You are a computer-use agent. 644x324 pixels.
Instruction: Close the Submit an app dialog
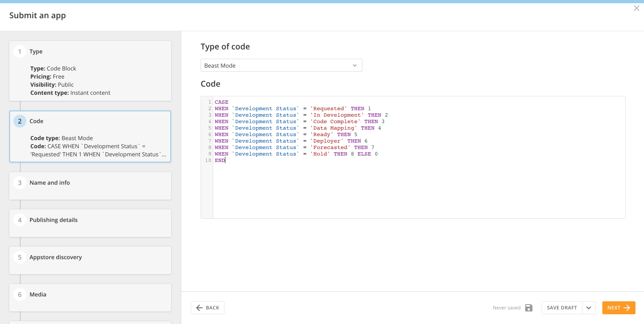coord(636,8)
